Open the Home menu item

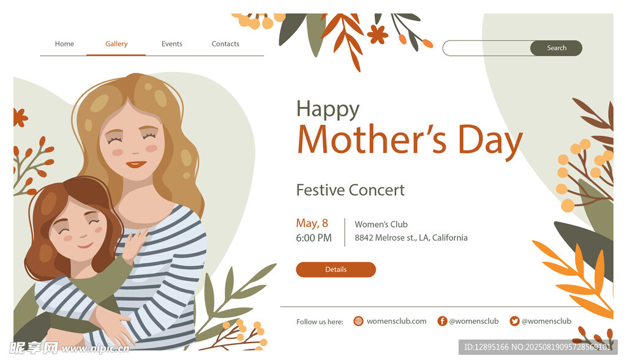coord(64,44)
